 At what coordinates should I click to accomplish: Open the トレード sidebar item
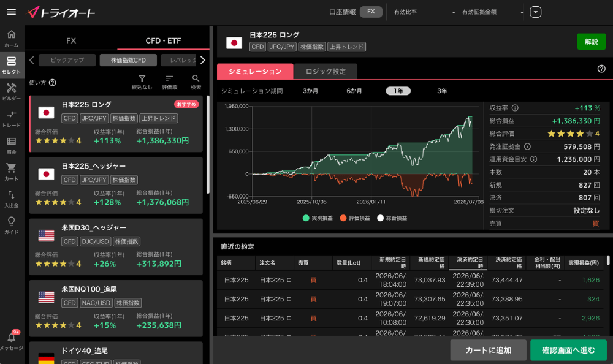click(x=11, y=119)
